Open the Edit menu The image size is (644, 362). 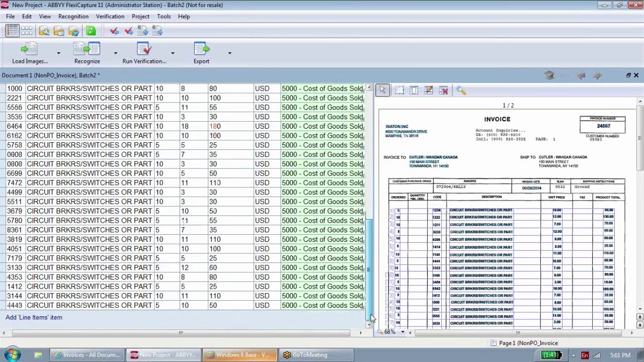click(27, 17)
